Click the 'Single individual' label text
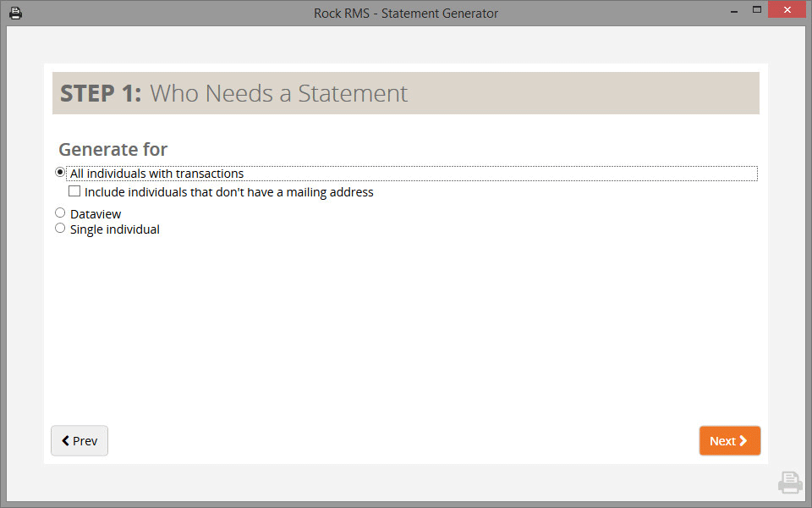The height and width of the screenshot is (508, 812). click(x=115, y=229)
